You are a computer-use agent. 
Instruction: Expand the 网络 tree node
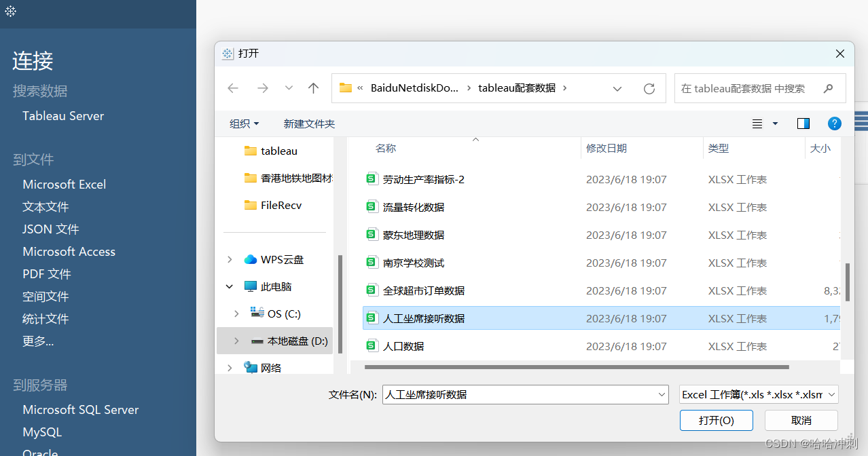pos(230,368)
